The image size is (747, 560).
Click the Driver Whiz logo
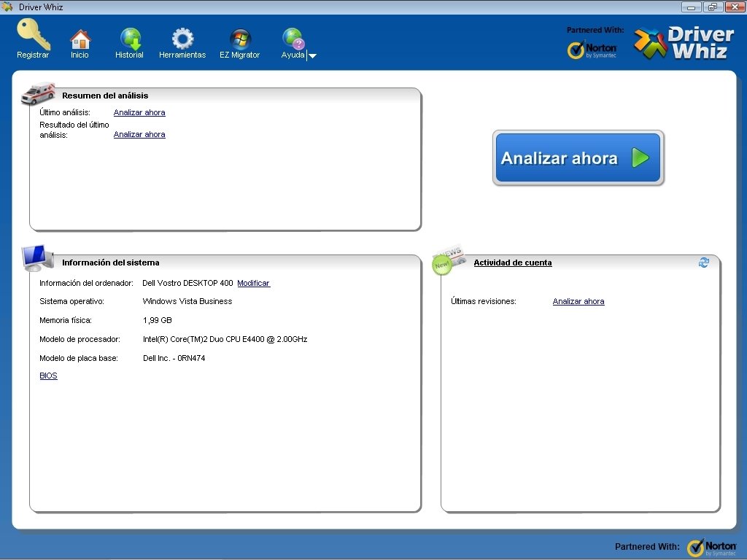684,43
